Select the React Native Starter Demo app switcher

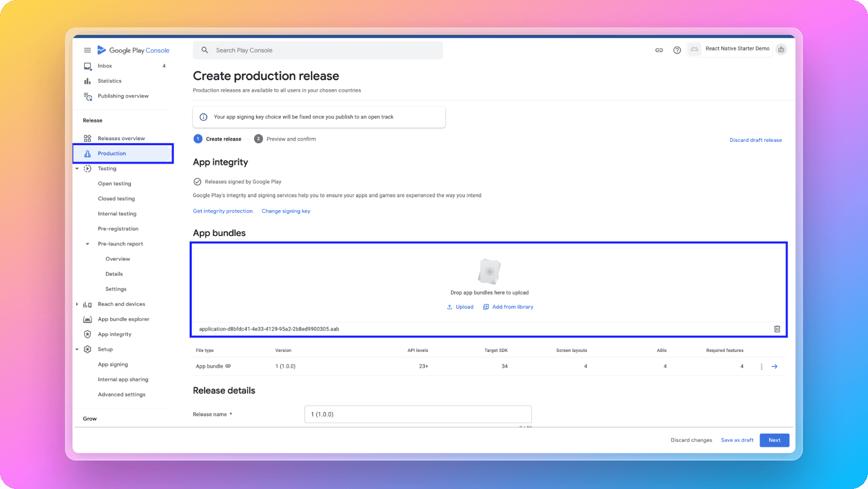[729, 49]
